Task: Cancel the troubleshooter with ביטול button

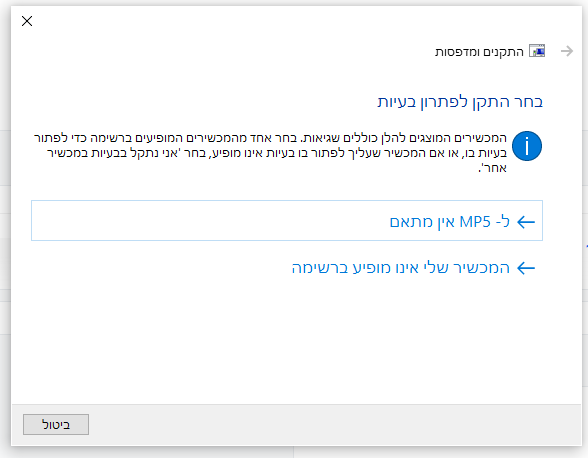Action: pyautogui.click(x=56, y=425)
